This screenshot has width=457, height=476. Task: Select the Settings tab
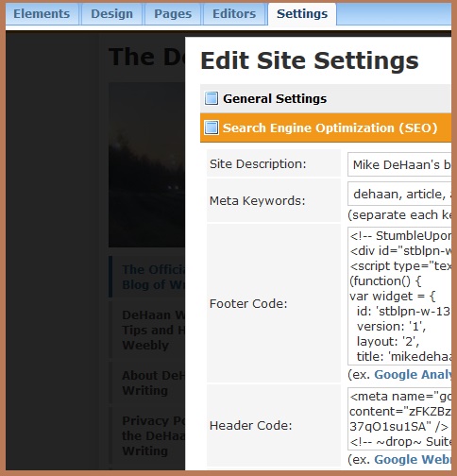pos(302,14)
